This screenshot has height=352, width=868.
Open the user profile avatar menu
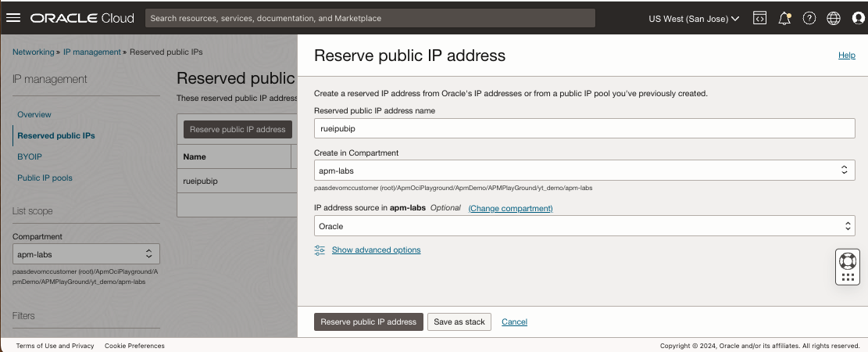click(x=858, y=18)
